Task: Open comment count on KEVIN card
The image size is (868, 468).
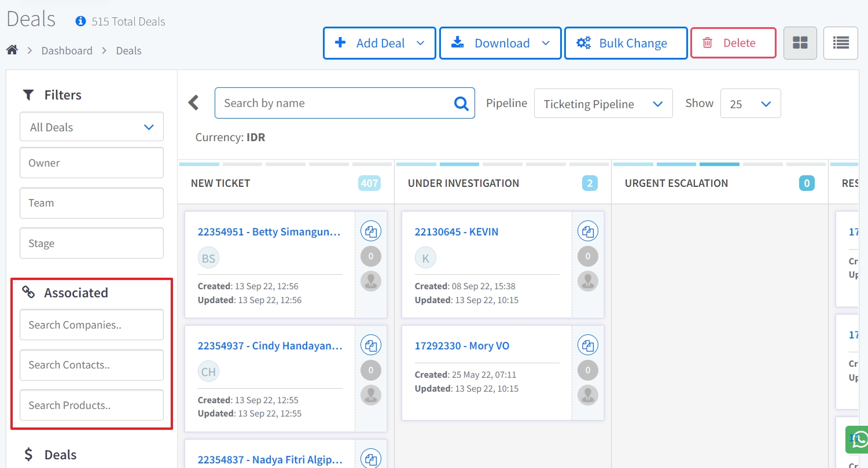Action: tap(588, 256)
